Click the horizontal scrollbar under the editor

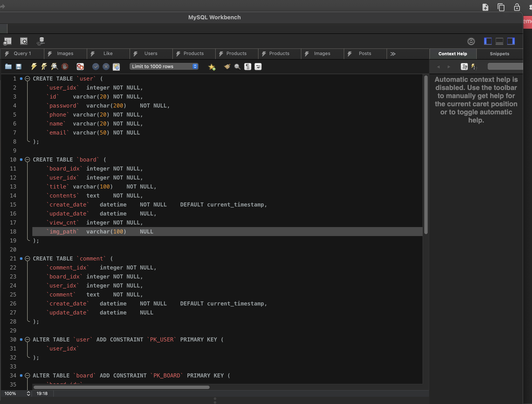(121, 387)
